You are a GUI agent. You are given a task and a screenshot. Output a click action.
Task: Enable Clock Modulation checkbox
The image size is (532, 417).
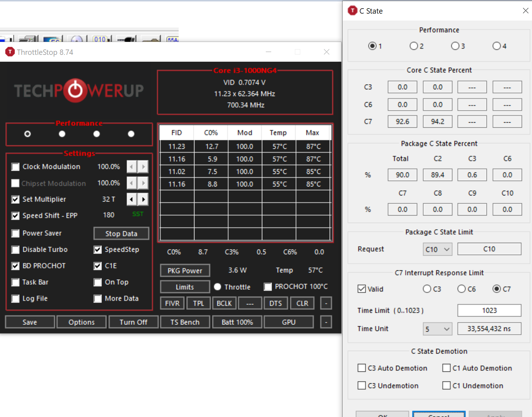tap(15, 167)
